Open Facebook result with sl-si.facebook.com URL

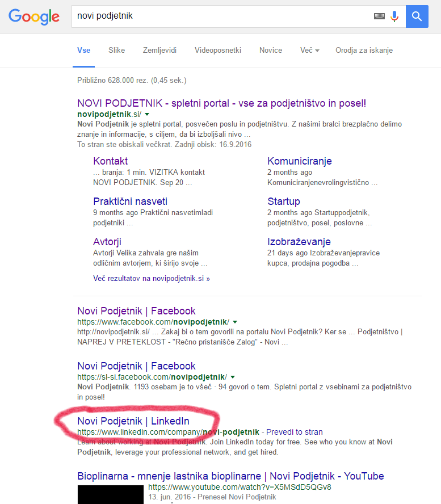136,366
